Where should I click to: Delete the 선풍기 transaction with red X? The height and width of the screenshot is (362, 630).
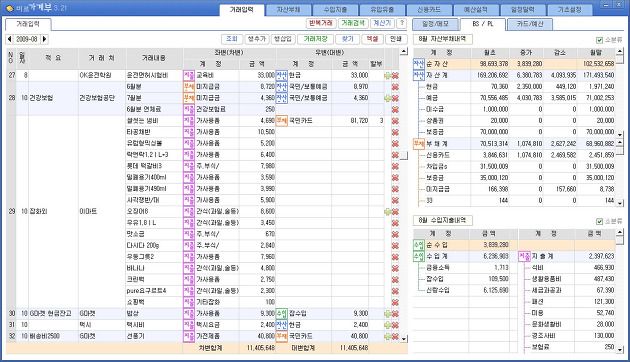pos(395,336)
